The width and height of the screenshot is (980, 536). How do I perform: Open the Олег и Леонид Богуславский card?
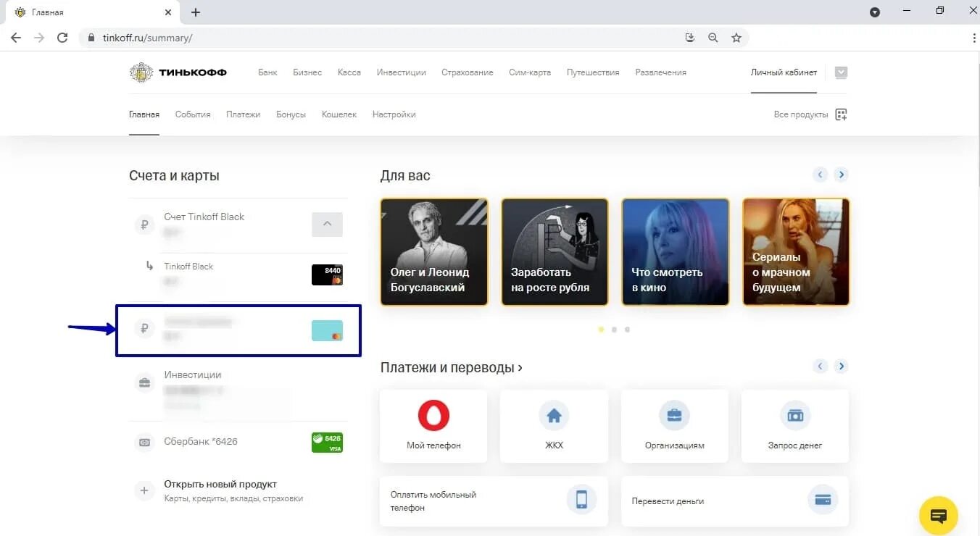tap(434, 252)
